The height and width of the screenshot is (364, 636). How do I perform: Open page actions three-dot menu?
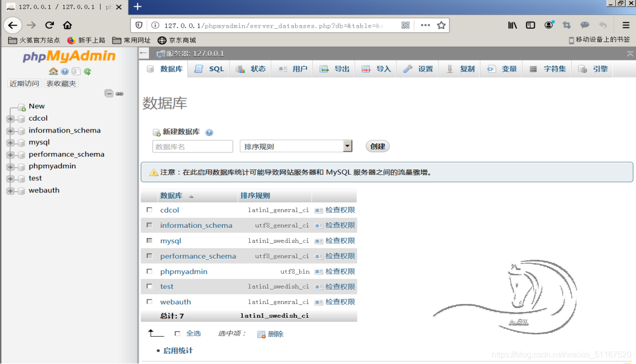click(x=425, y=25)
